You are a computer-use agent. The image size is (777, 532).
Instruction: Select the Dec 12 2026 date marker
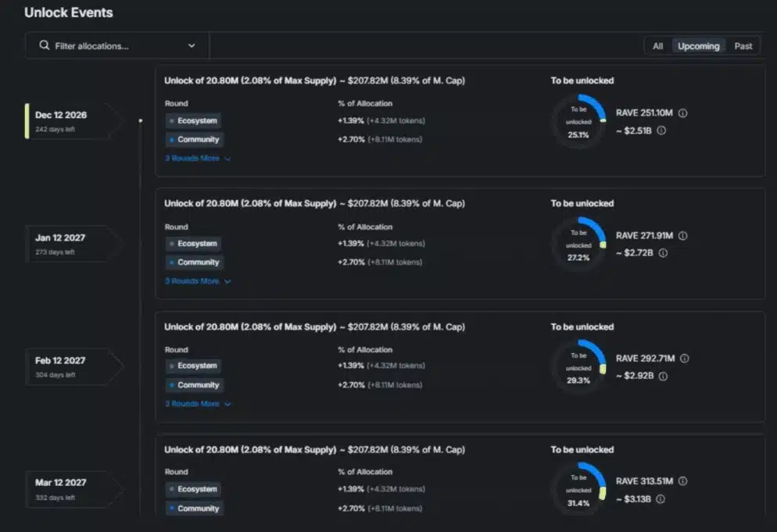(70, 120)
